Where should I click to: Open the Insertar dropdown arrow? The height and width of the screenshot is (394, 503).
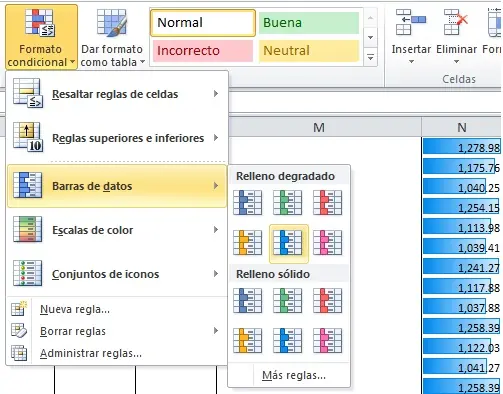pyautogui.click(x=411, y=62)
